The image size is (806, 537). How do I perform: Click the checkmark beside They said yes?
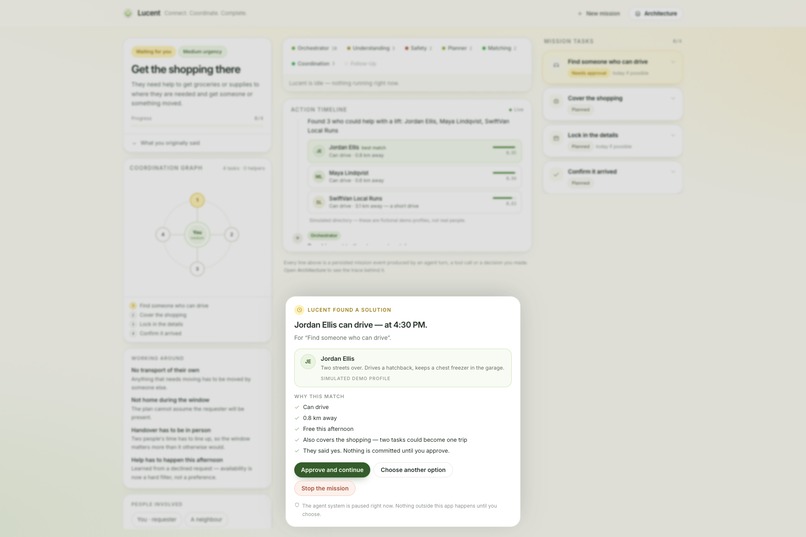click(297, 451)
